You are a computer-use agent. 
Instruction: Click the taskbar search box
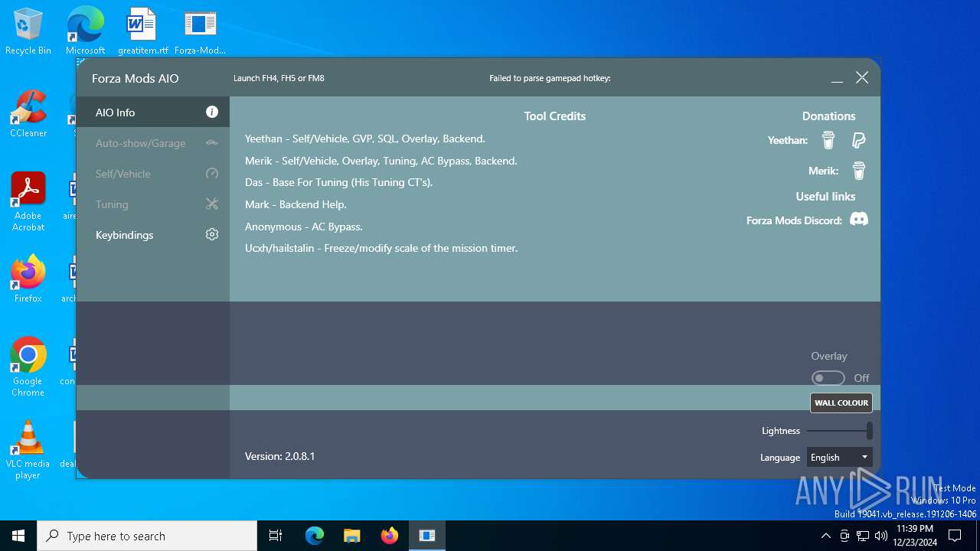147,536
